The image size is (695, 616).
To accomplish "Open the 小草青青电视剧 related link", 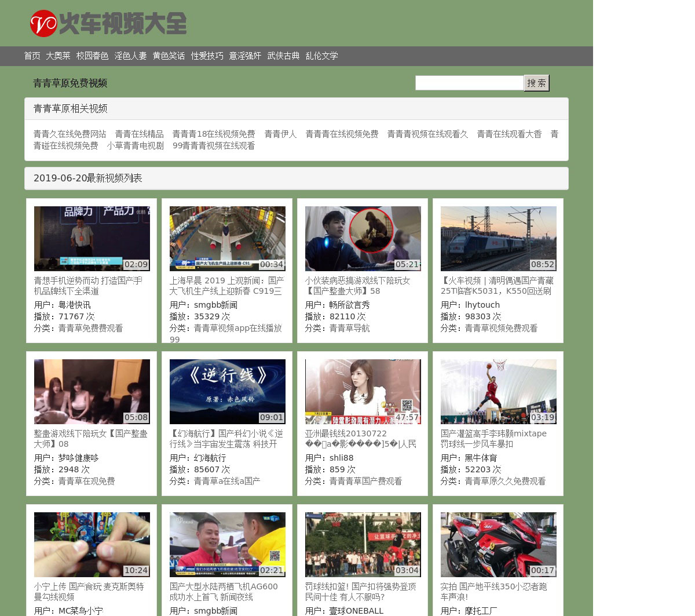I will tap(135, 146).
